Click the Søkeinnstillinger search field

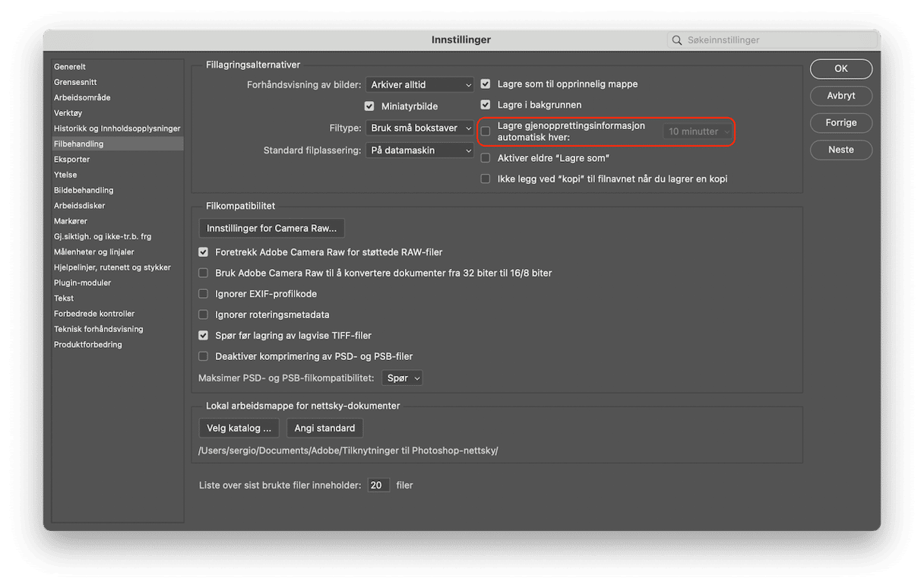773,40
